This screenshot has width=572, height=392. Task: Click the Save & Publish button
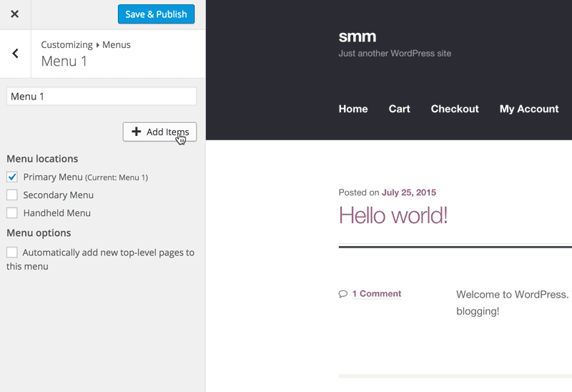click(x=156, y=14)
